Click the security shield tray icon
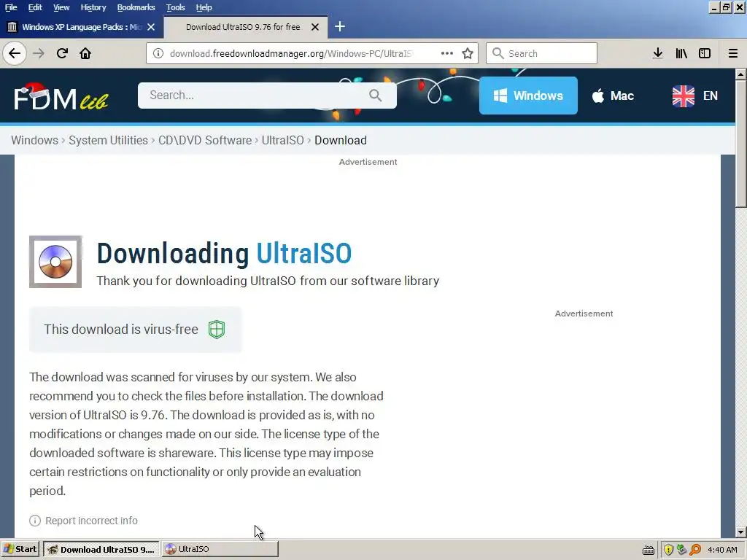 [x=668, y=550]
